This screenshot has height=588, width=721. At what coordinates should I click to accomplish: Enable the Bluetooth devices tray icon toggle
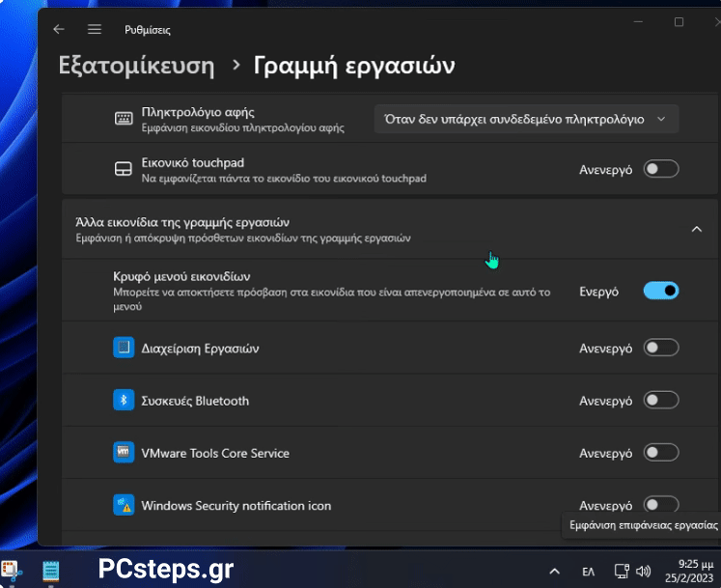tap(661, 401)
